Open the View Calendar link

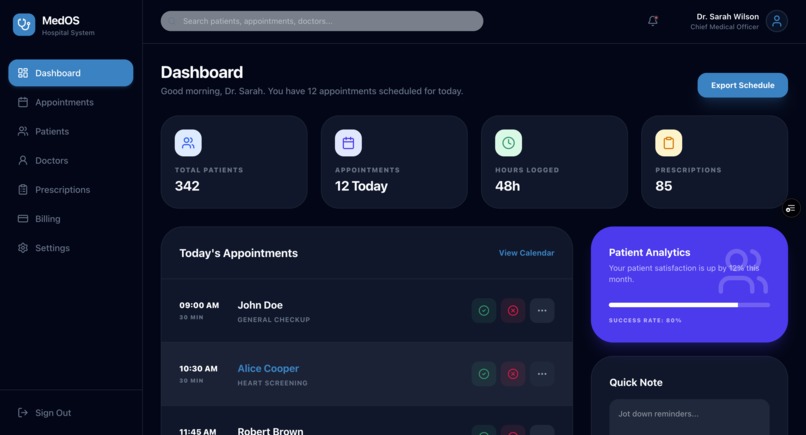(526, 253)
